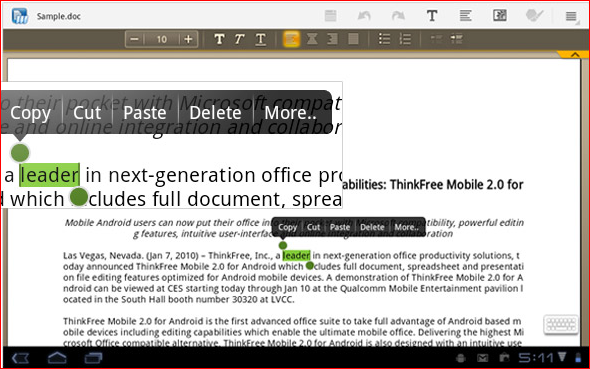
Task: Tap the Android home button
Action: (57, 358)
